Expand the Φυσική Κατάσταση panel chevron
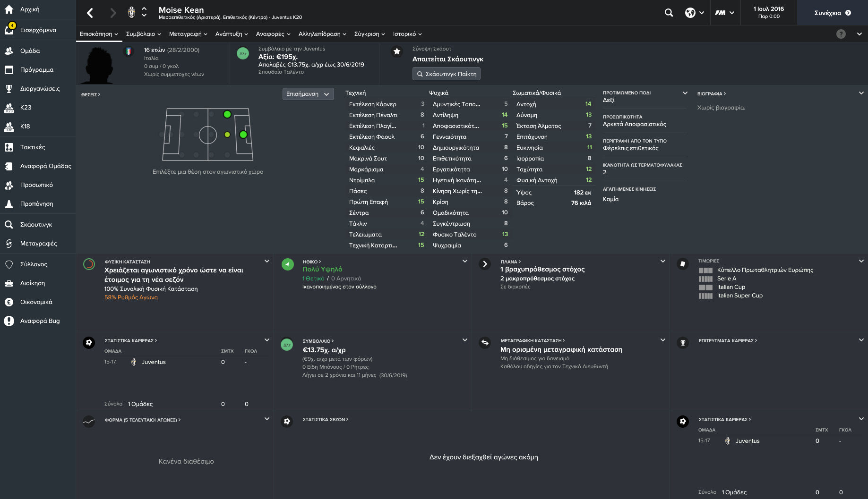Screen dimensions: 868x499 (267, 261)
